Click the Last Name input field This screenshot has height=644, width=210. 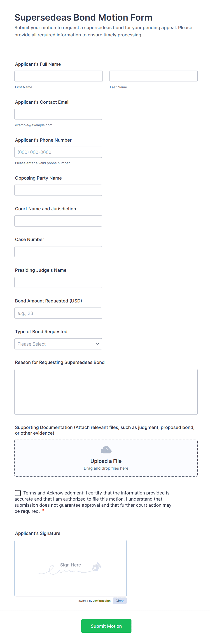(x=153, y=76)
